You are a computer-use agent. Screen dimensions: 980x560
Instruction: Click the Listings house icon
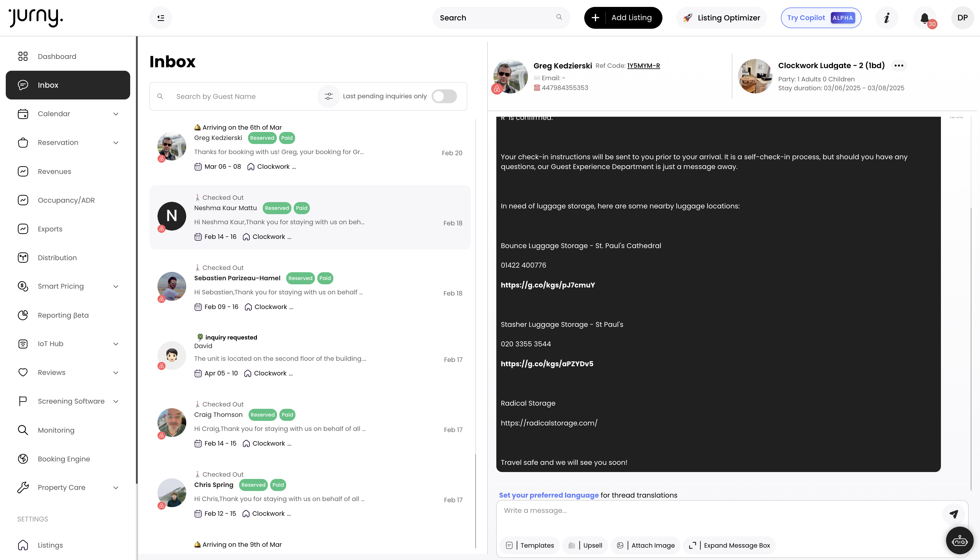[x=23, y=545]
